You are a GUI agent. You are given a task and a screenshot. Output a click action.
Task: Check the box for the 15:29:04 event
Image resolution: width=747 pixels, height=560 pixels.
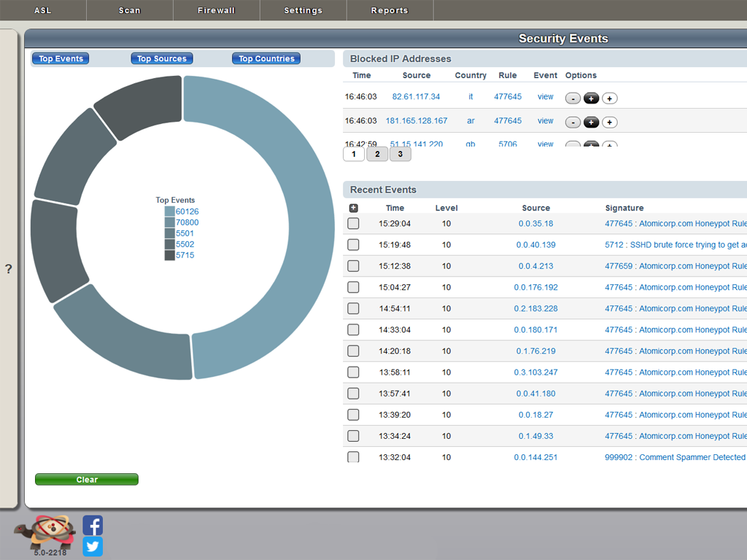point(353,224)
